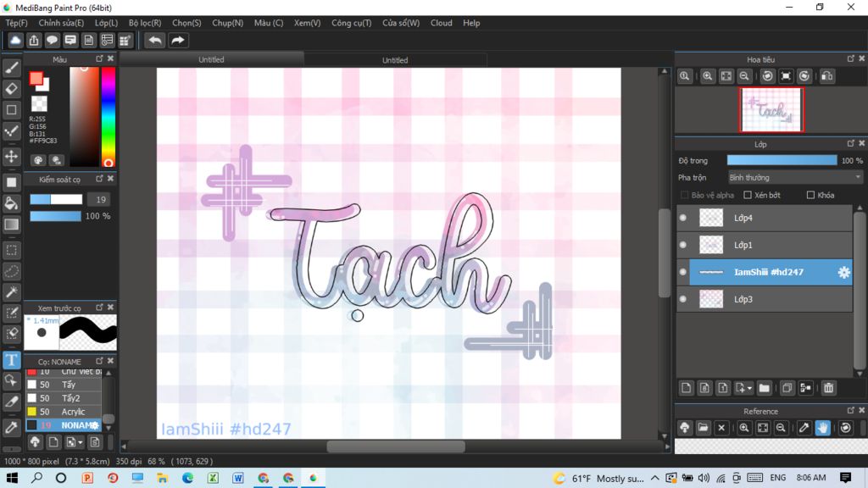Click the speech bubble comment icon
Viewport: 868px width, 488px height.
tap(52, 41)
